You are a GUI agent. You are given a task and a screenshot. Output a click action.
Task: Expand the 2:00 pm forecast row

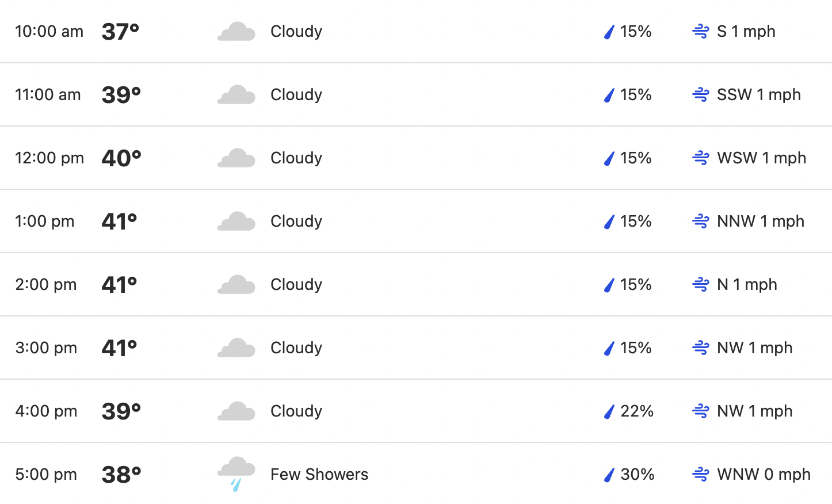pos(416,284)
